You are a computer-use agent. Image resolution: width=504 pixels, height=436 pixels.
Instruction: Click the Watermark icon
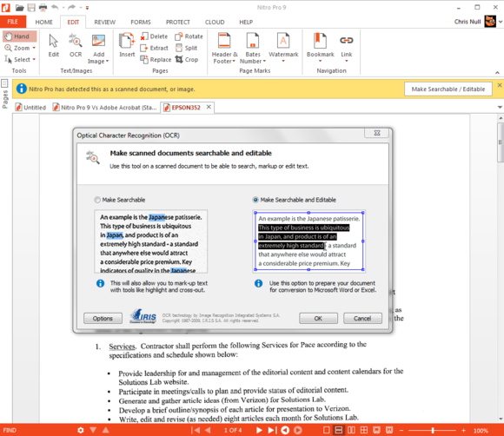tap(283, 41)
